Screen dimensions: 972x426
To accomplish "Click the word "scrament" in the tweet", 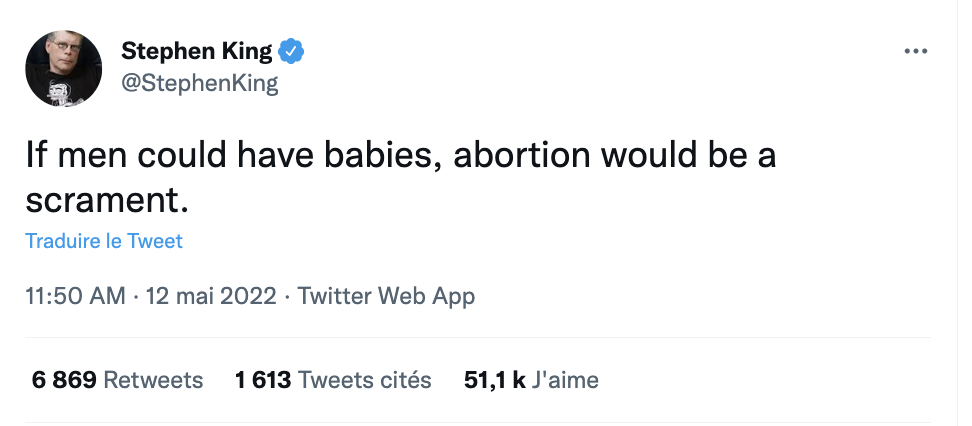I will pyautogui.click(x=101, y=199).
